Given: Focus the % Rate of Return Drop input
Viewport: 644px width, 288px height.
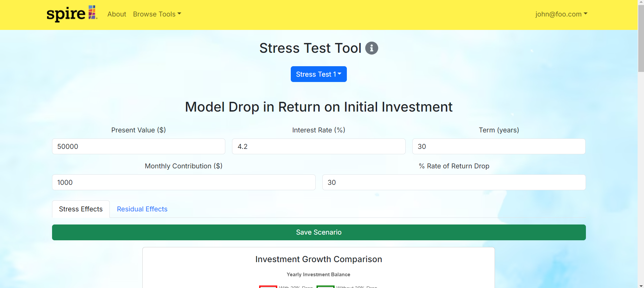Looking at the screenshot, I should 454,182.
